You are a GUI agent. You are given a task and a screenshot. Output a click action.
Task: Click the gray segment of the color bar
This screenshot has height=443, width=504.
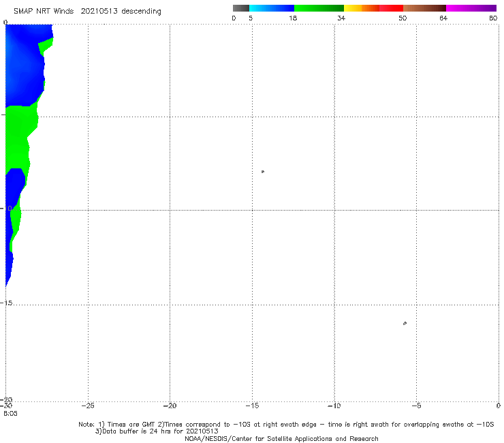coord(241,8)
